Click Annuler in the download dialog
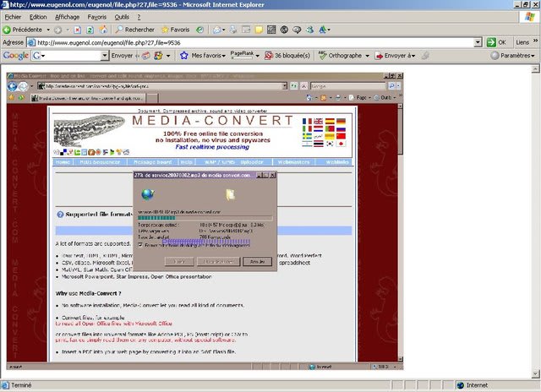This screenshot has width=541, height=392. click(x=257, y=262)
